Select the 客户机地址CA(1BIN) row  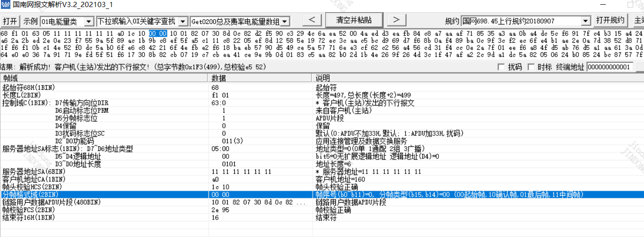click(x=322, y=179)
